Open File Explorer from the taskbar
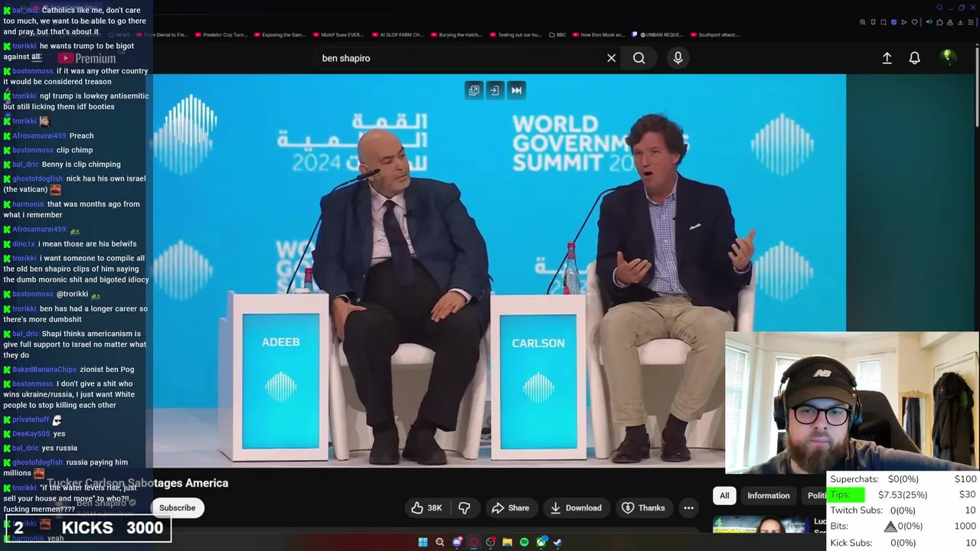Viewport: 980px width, 551px height. point(508,542)
